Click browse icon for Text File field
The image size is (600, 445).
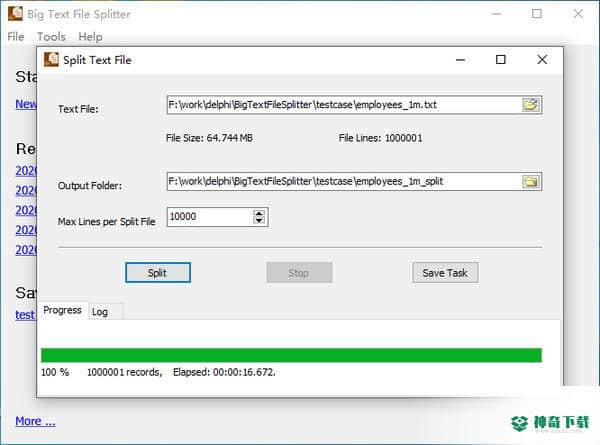pyautogui.click(x=531, y=104)
